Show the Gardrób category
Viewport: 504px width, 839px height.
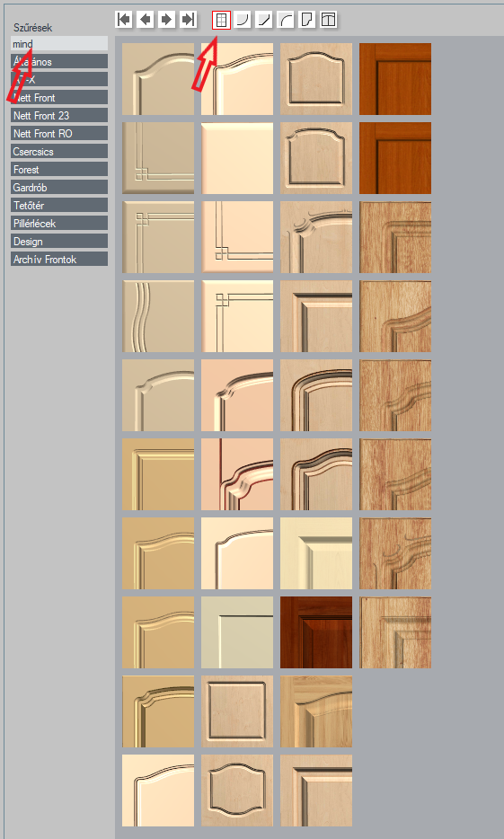[59, 187]
